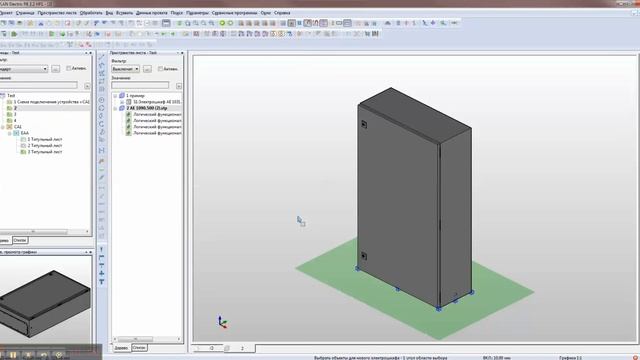
Task: Open the 'Сервисные программы' menu
Action: pos(234,13)
